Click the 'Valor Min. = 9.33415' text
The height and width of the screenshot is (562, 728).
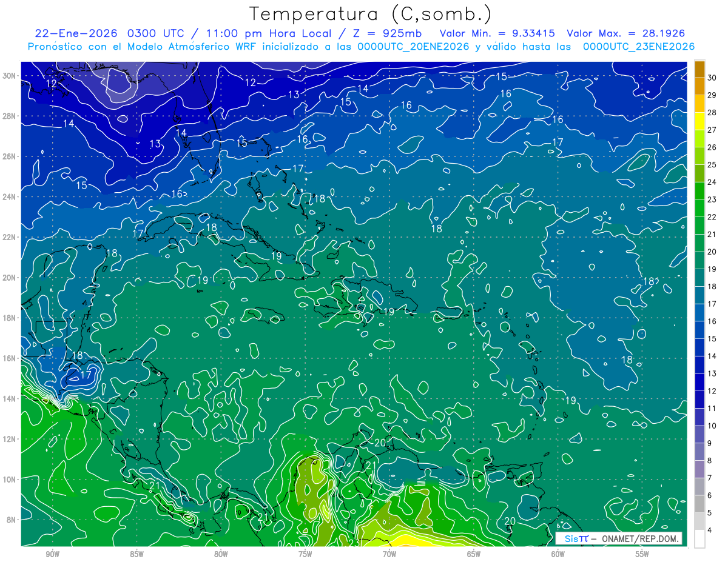click(497, 33)
